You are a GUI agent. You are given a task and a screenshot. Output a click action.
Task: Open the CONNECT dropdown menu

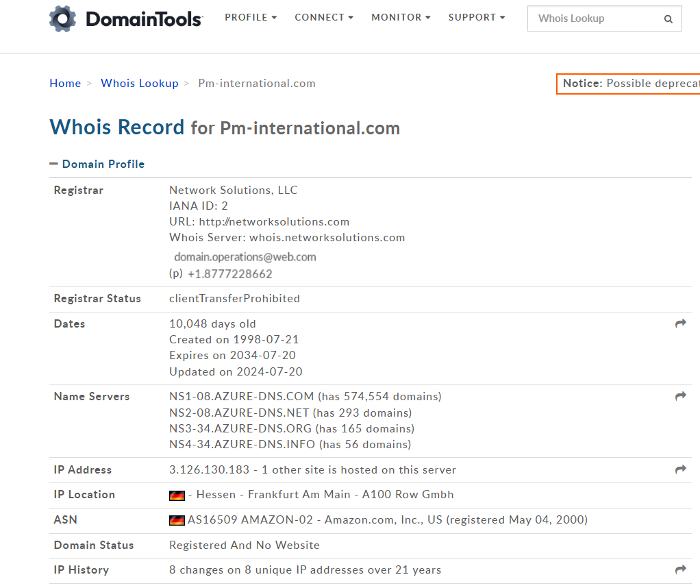(x=324, y=17)
